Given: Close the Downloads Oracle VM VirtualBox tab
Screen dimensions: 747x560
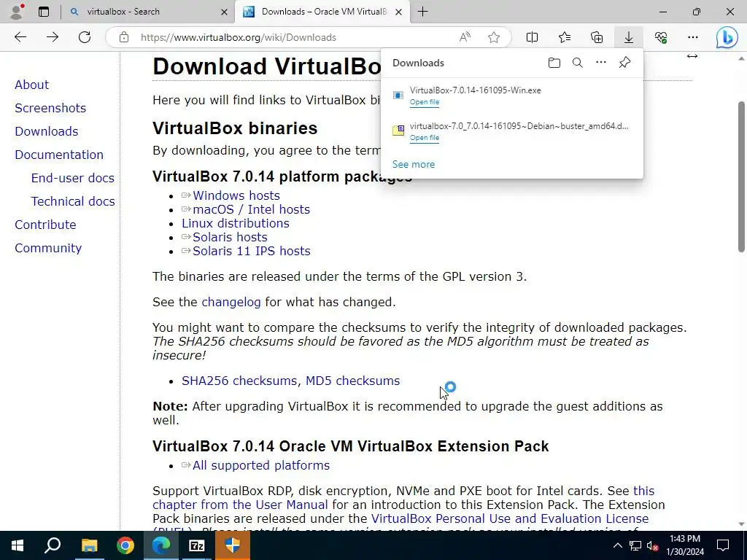Looking at the screenshot, I should point(399,12).
